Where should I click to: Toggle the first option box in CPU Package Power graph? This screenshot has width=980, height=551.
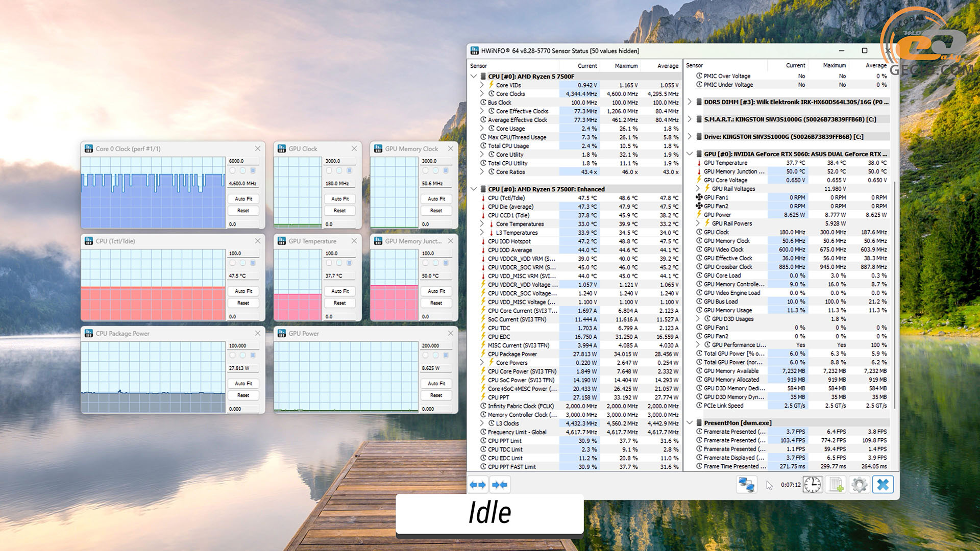click(x=232, y=356)
